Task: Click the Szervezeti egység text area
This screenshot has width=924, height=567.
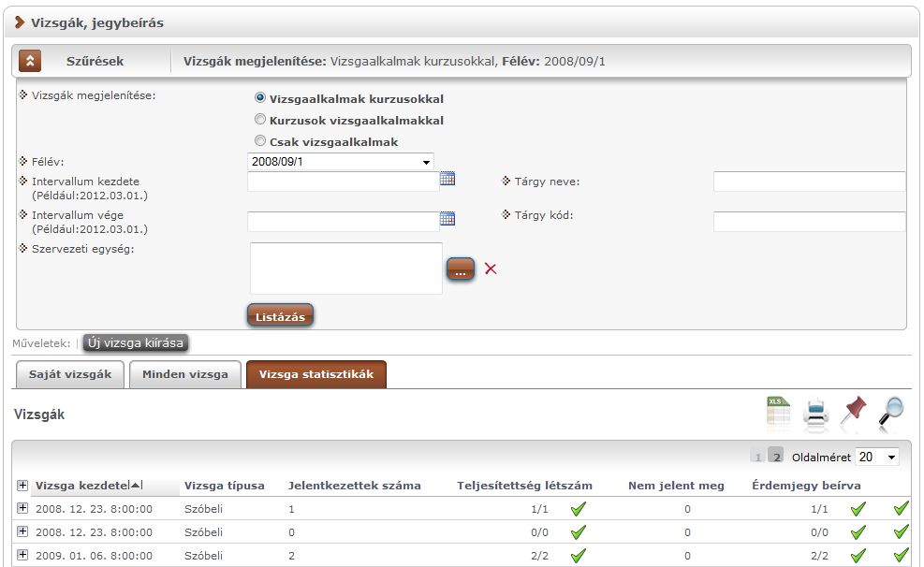Action: tap(345, 269)
